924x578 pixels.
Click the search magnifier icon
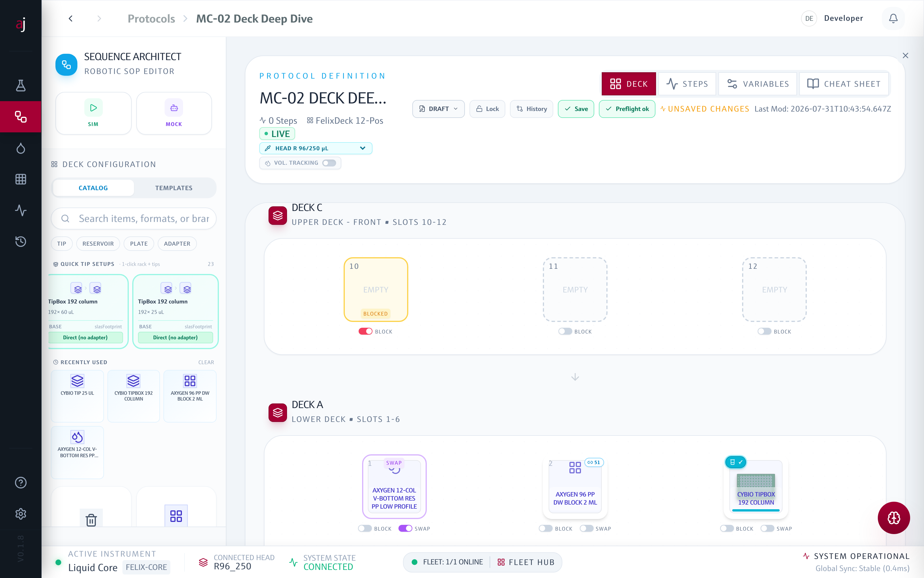pyautogui.click(x=65, y=218)
